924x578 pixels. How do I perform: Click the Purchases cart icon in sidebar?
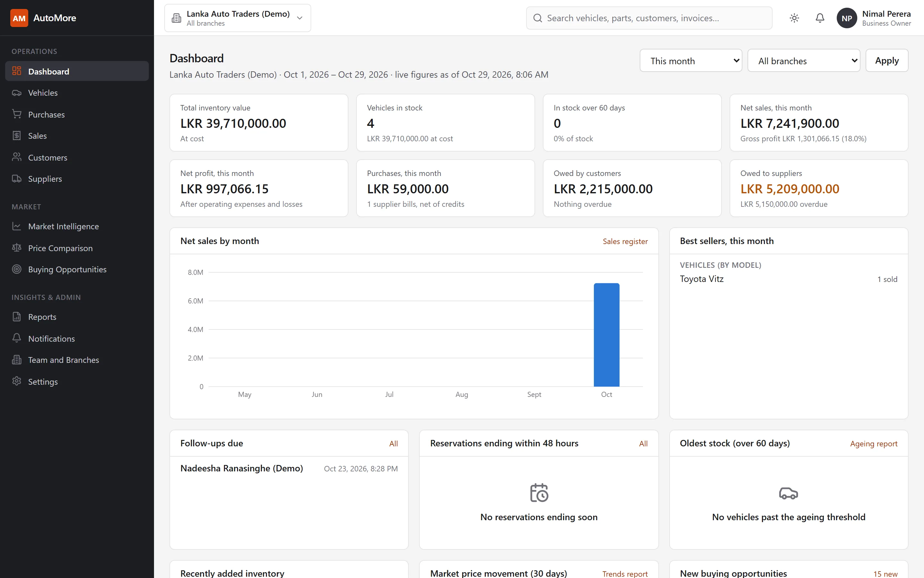coord(16,114)
